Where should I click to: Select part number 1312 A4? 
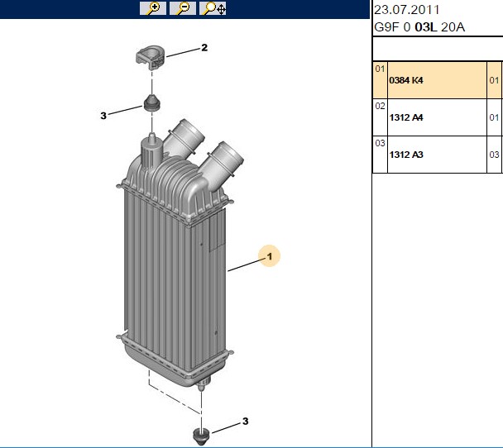tap(406, 117)
